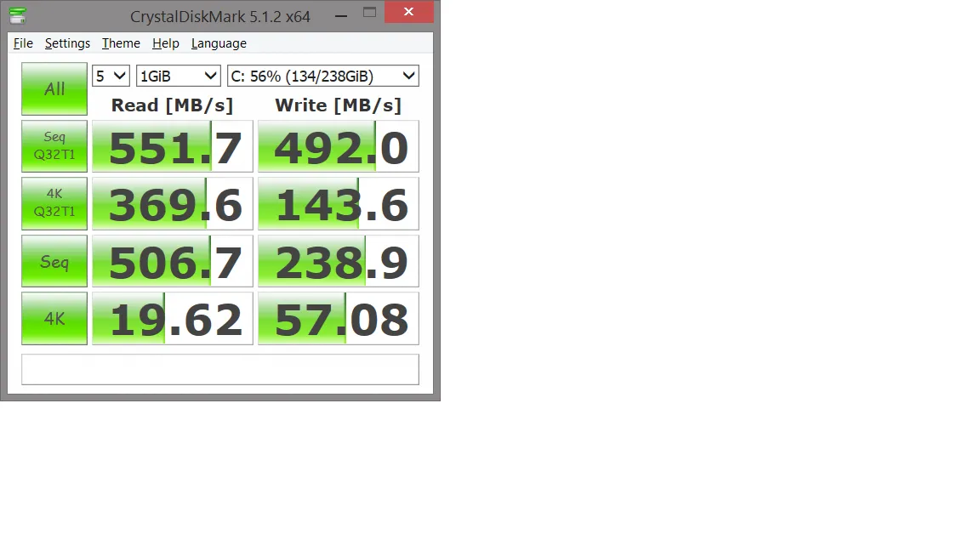980x551 pixels.
Task: Click the Write [MB/s] column header
Action: coord(338,105)
